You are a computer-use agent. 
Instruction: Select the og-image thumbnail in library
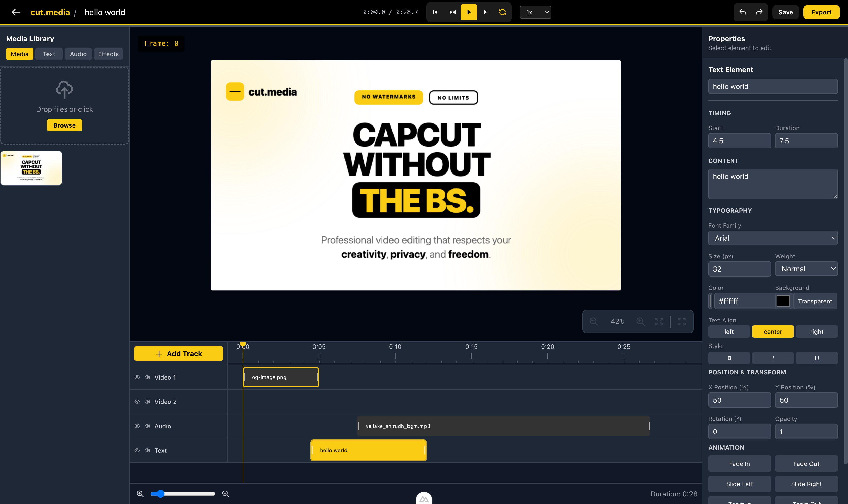coord(31,168)
